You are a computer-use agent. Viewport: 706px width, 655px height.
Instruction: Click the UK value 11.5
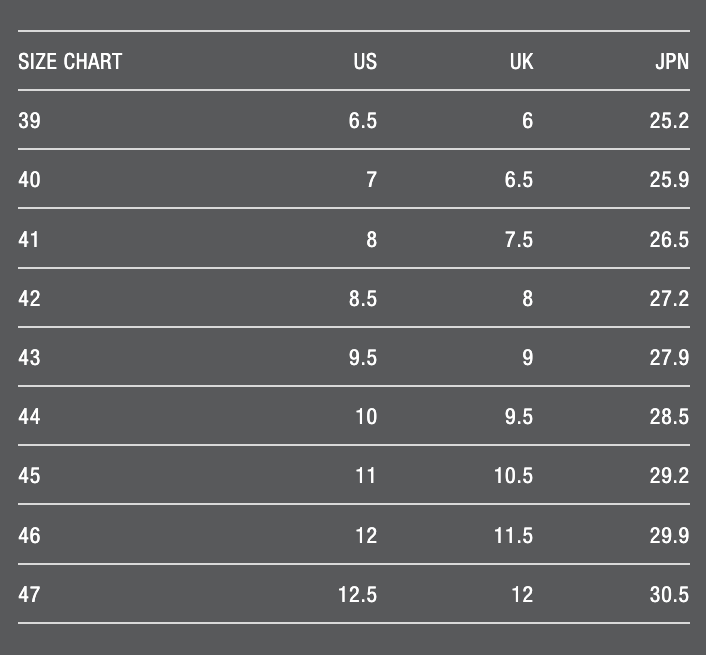(513, 536)
